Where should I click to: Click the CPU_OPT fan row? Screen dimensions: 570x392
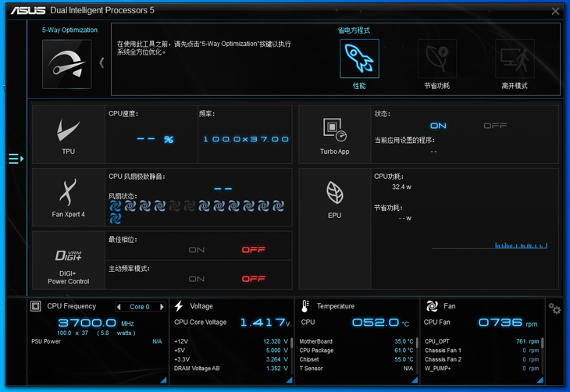click(x=482, y=341)
